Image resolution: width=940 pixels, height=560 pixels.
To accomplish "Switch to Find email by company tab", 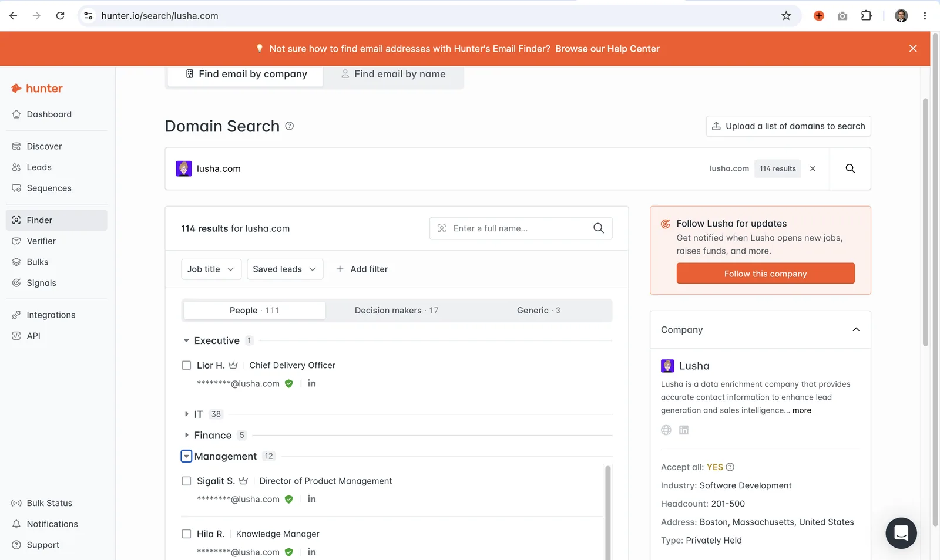I will [246, 75].
